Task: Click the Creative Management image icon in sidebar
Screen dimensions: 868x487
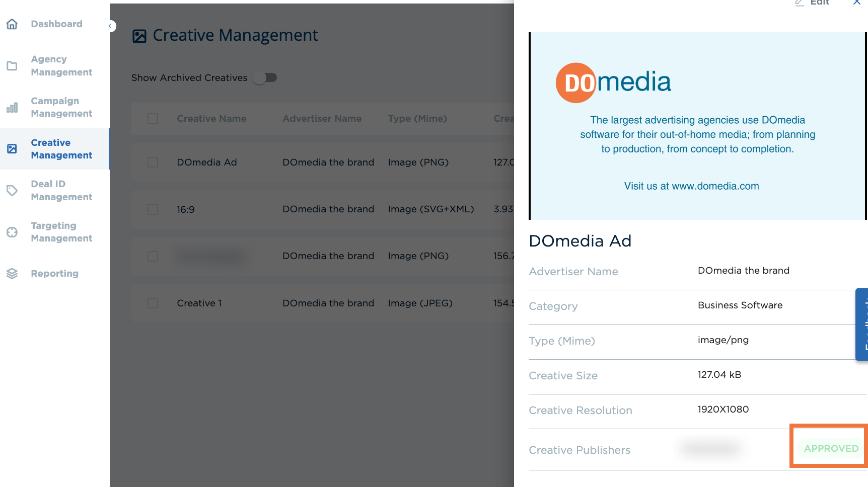Action: [x=12, y=149]
